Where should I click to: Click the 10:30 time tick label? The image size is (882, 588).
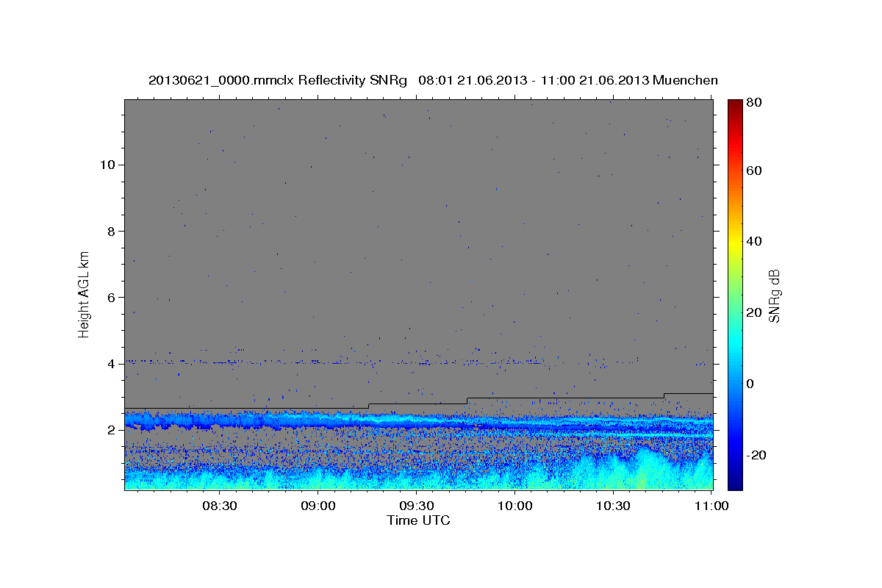[x=613, y=506]
